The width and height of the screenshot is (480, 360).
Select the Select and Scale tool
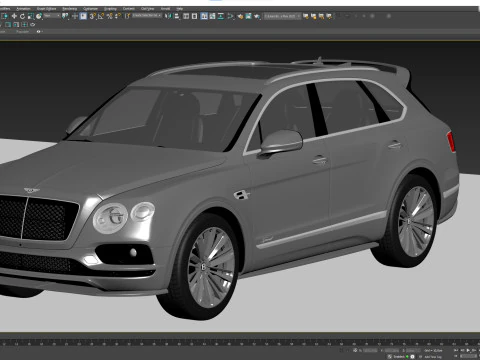[31, 16]
